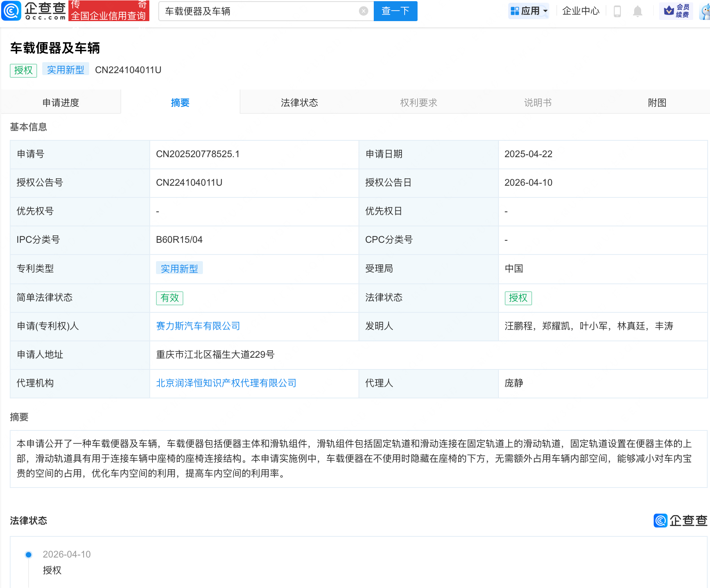Open the penguin customer service icon
The width and height of the screenshot is (710, 588).
705,11
